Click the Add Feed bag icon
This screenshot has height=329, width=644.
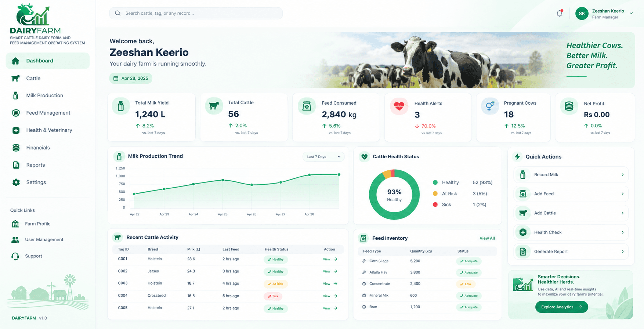[x=523, y=194]
